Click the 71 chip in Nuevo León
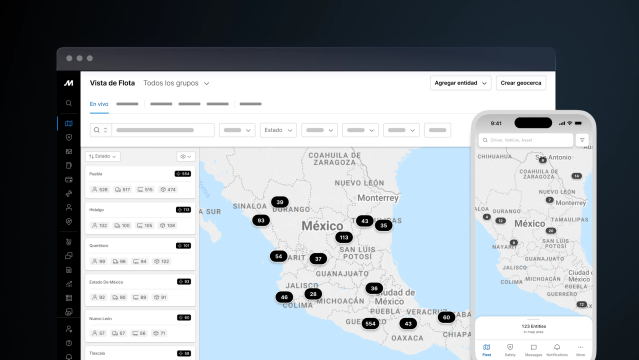 (x=159, y=333)
